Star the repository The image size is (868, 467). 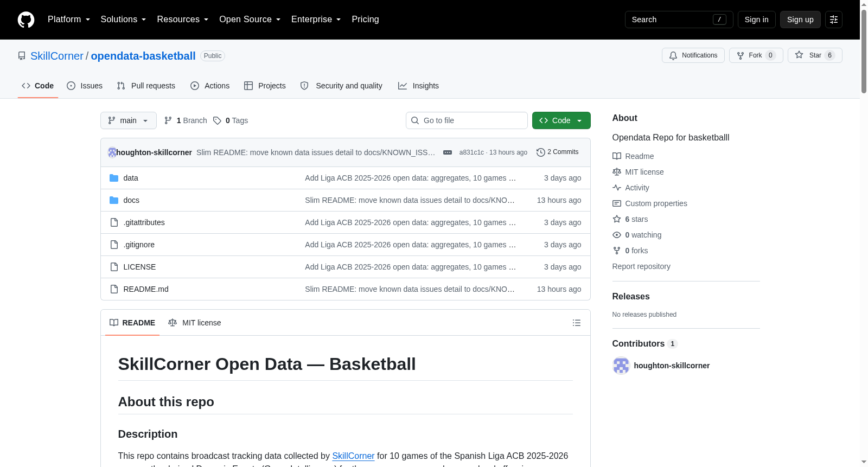click(x=815, y=55)
